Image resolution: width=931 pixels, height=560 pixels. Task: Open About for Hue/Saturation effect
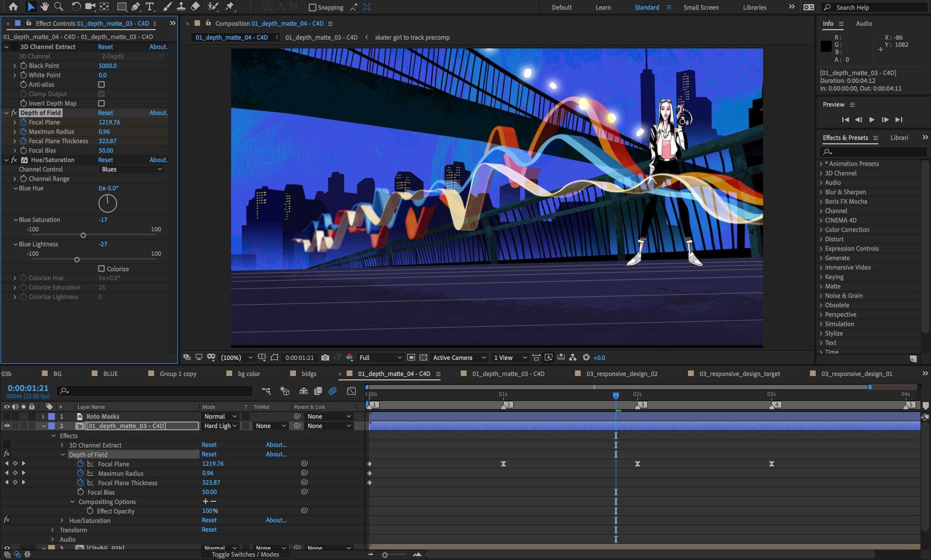click(158, 160)
